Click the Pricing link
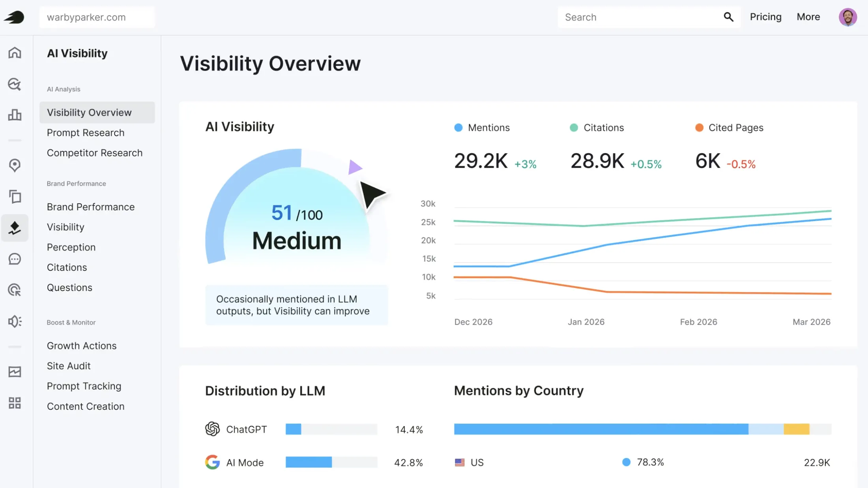This screenshot has width=868, height=488. pos(765,17)
